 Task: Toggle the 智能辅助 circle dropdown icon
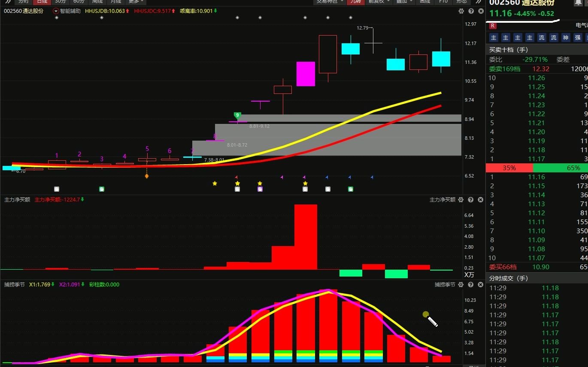(56, 11)
